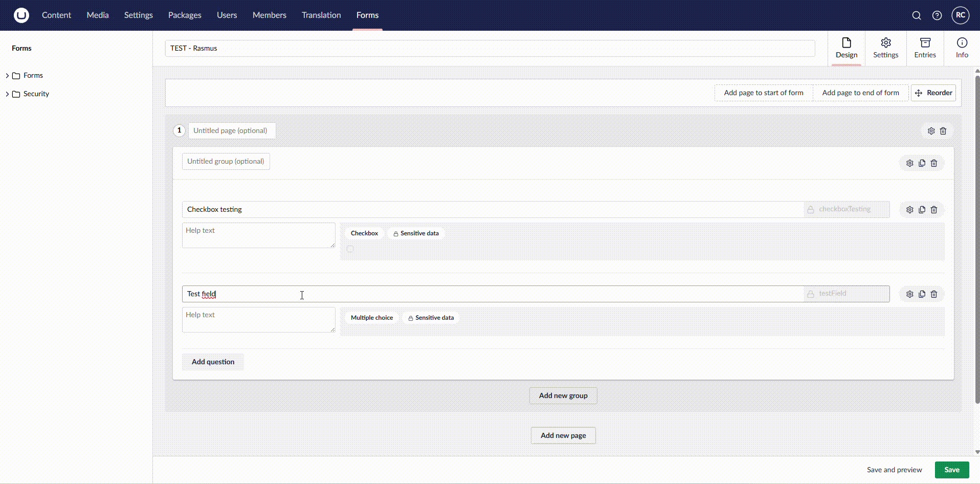Open the search magnifier in header
The width and height of the screenshot is (980, 484).
tap(917, 15)
